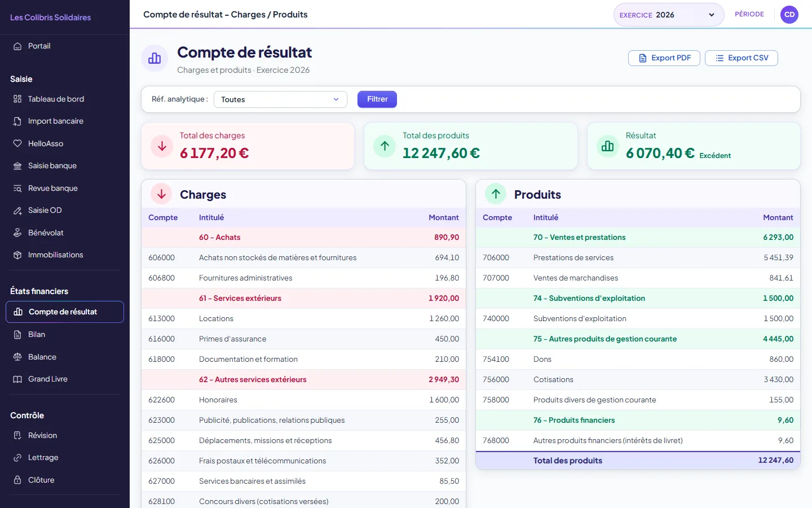
Task: Click the PÉRIODE link in top bar
Action: 749,14
